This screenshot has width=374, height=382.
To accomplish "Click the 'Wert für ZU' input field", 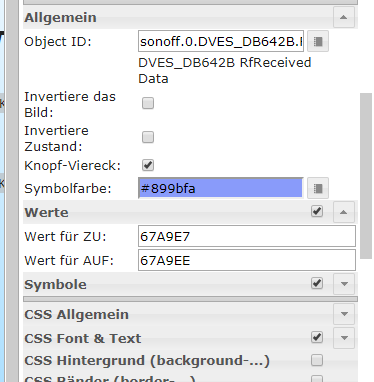I will coord(247,236).
